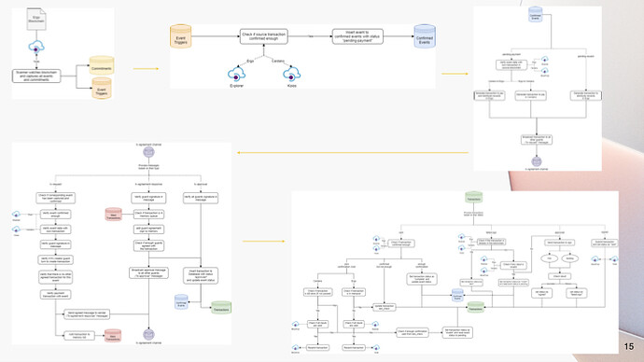Click the envelope circle at the bottom of the agreement flowchart
The width and height of the screenshot is (644, 362).
click(148, 335)
